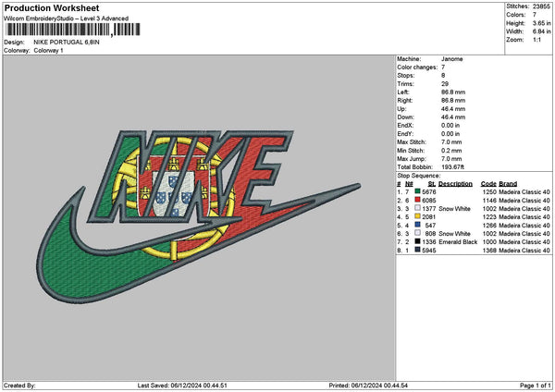Select the Color changes value 7

pos(443,67)
